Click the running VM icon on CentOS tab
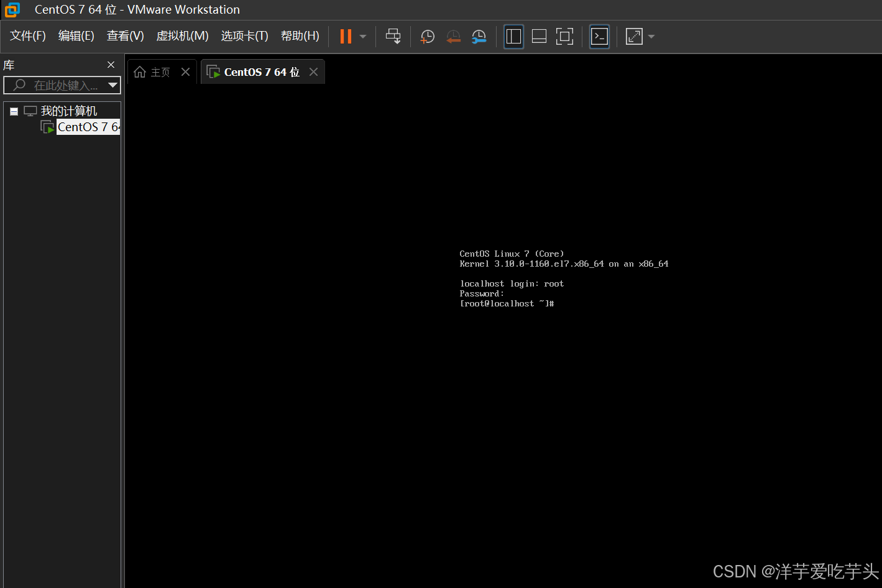This screenshot has width=882, height=588. pyautogui.click(x=213, y=72)
